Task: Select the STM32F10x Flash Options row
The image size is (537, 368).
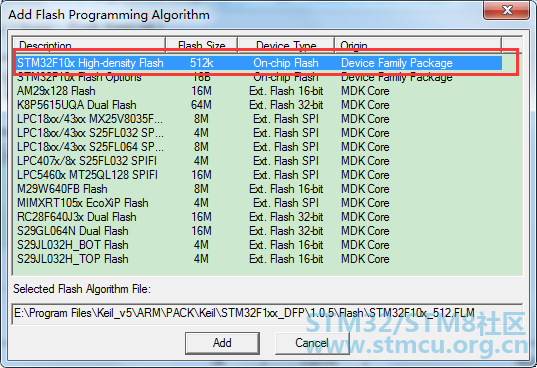Action: [259, 77]
